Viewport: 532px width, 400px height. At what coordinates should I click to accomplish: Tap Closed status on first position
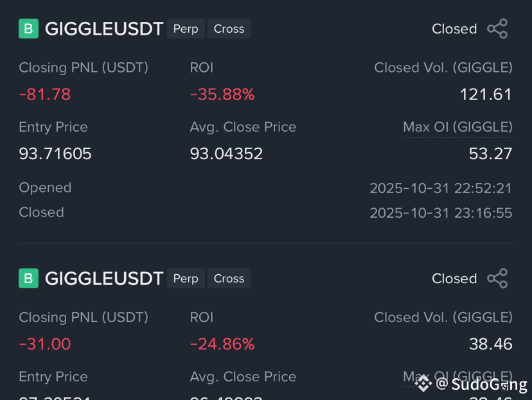(x=454, y=29)
